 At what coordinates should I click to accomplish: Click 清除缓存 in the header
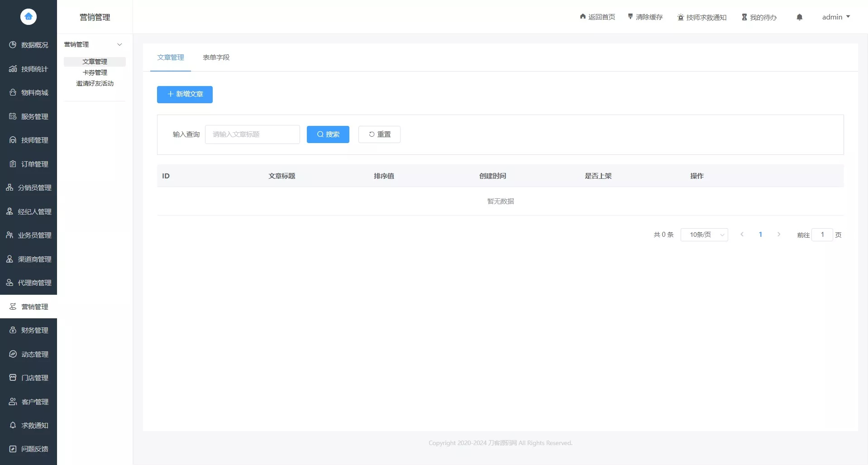pyautogui.click(x=645, y=17)
